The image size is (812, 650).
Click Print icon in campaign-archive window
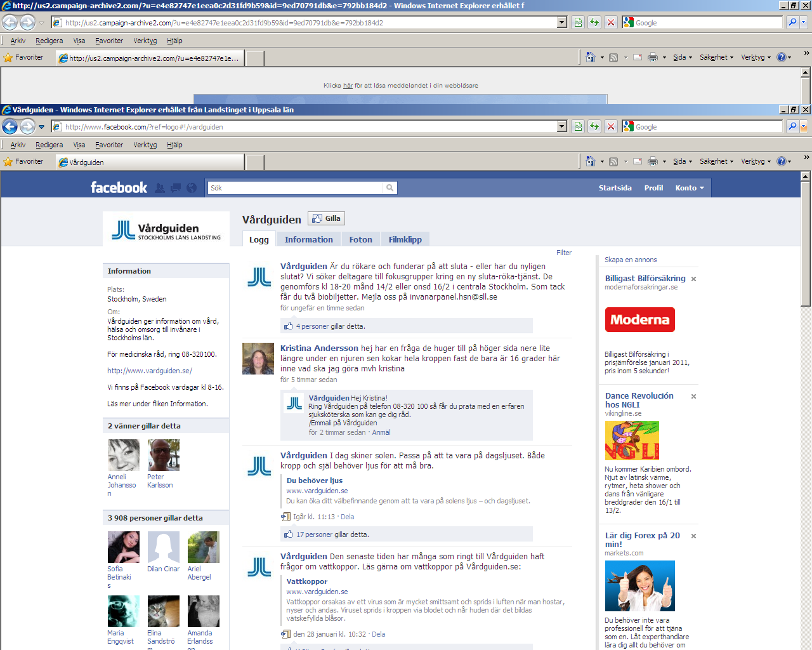pyautogui.click(x=653, y=57)
